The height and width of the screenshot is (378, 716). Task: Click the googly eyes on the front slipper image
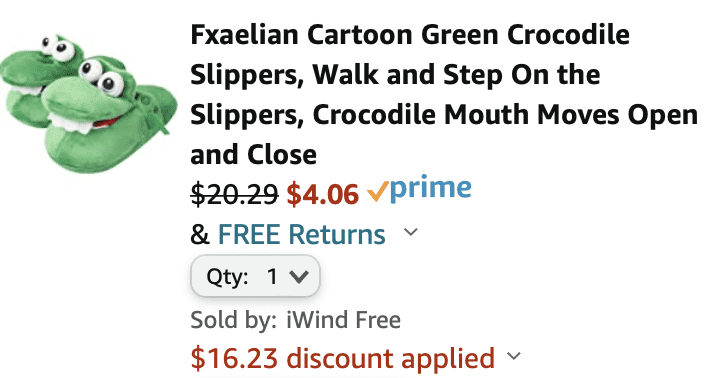click(x=102, y=77)
